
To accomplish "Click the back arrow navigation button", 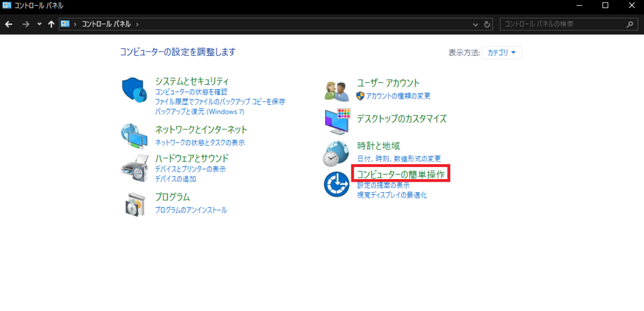I will click(x=9, y=25).
